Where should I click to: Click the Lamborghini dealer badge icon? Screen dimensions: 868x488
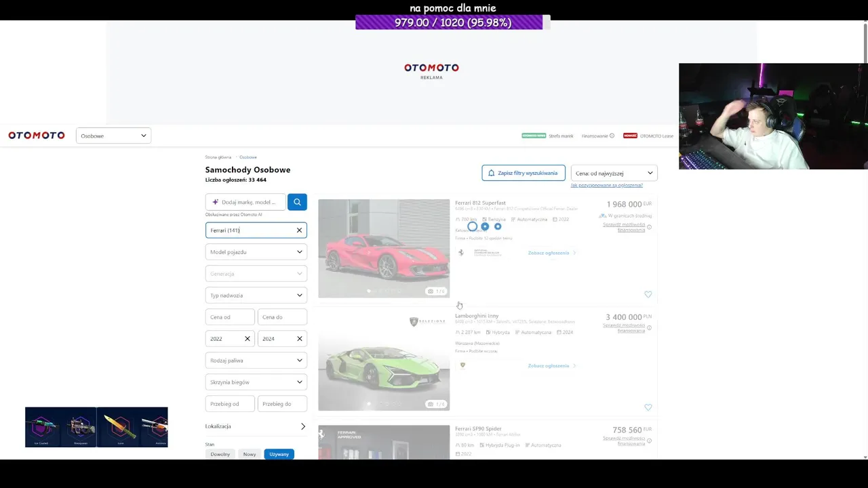click(462, 365)
